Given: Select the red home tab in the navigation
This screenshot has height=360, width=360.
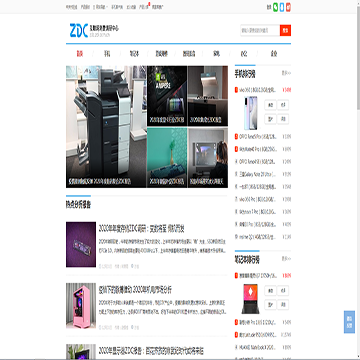Looking at the screenshot, I should tap(79, 54).
